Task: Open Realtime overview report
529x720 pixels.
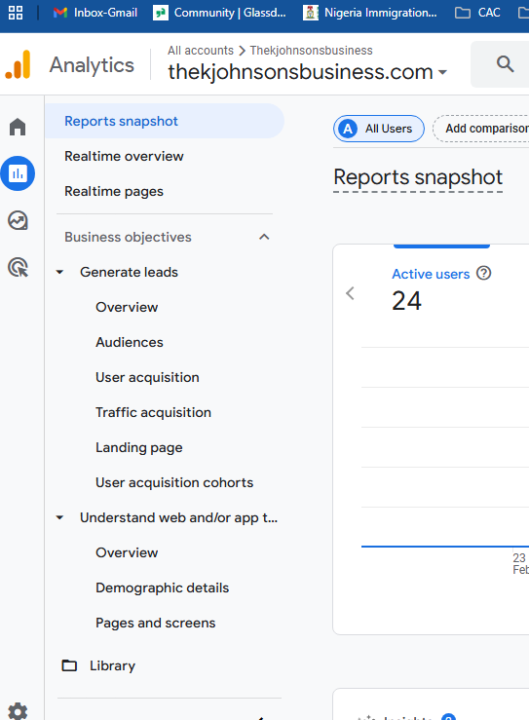Action: pyautogui.click(x=124, y=157)
